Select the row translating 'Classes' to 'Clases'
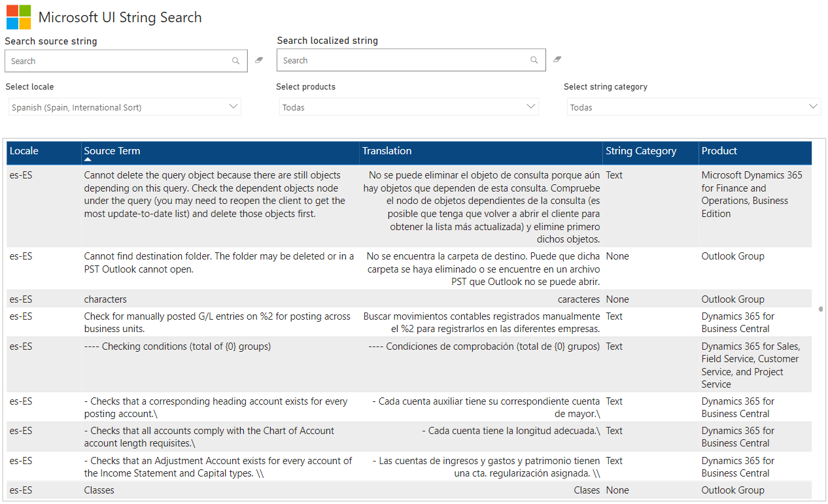This screenshot has width=828, height=504. point(327,490)
